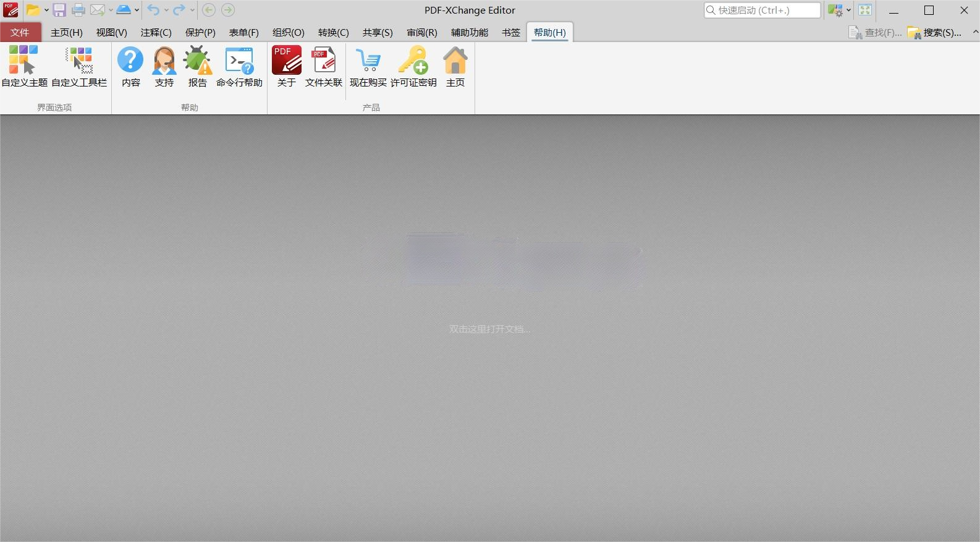
Task: Click the undo arrow icon
Action: coord(153,10)
